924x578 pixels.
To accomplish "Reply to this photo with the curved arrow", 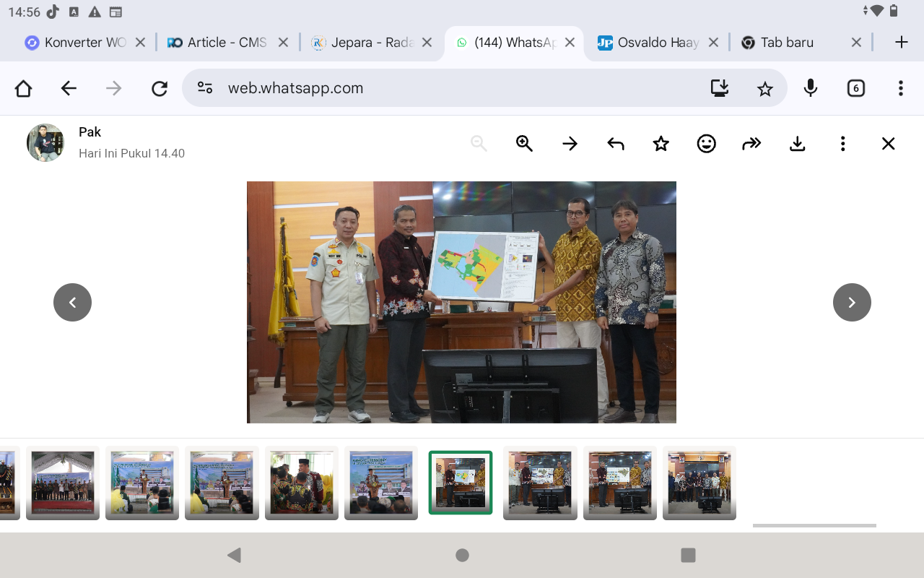I will (615, 144).
